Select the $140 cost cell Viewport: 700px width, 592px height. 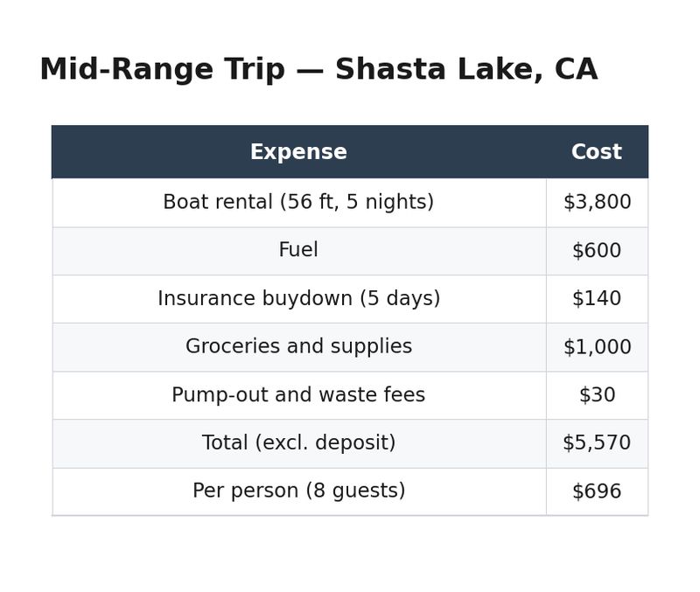(x=597, y=299)
